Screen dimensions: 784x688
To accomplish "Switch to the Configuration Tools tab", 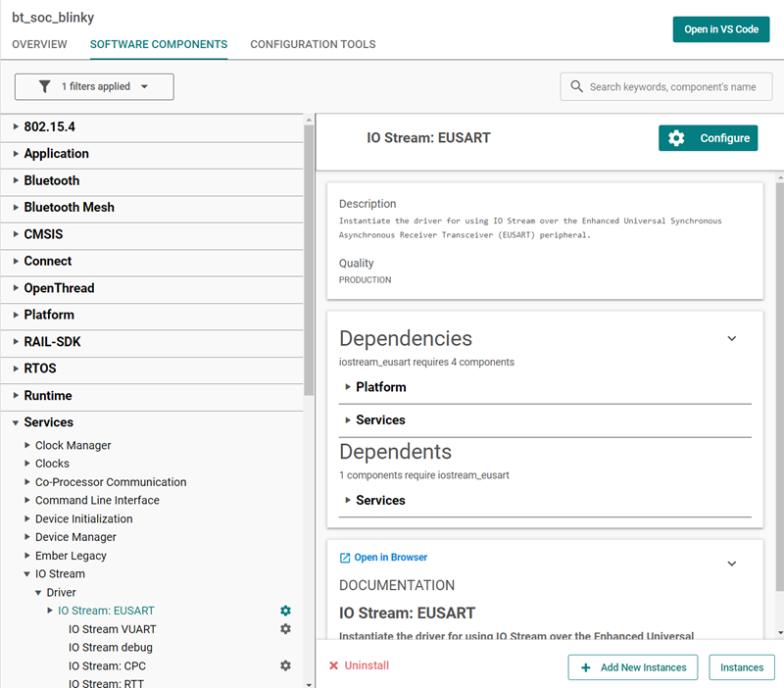I will pyautogui.click(x=313, y=44).
